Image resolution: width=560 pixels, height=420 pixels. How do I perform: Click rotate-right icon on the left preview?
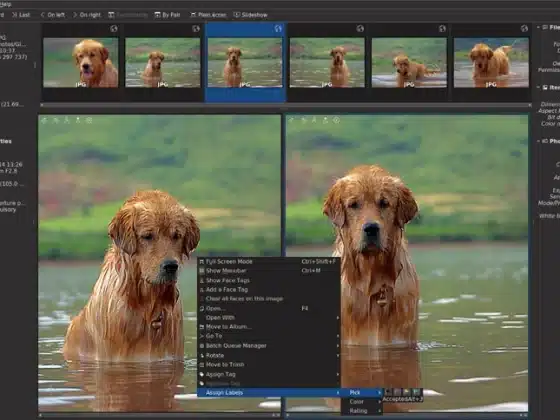tap(56, 121)
